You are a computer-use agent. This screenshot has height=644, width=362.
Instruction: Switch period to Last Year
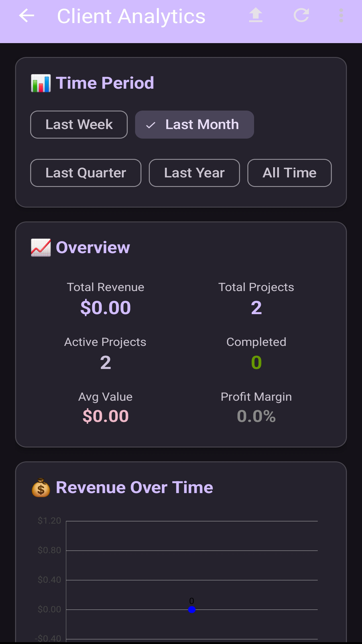pyautogui.click(x=194, y=173)
